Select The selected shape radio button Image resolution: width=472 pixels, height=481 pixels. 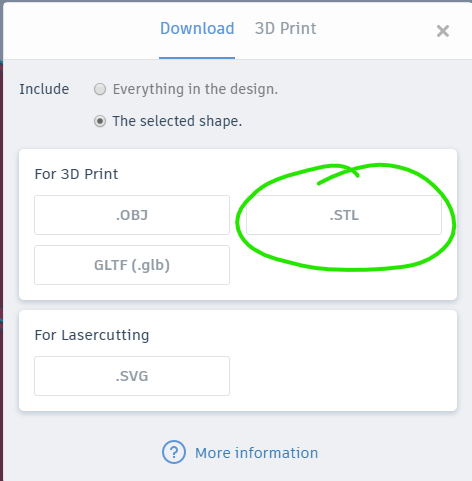pos(100,121)
